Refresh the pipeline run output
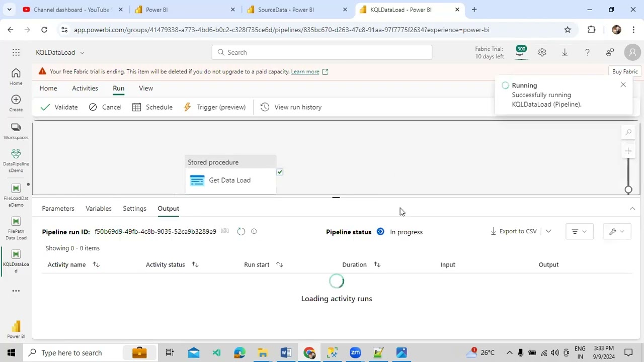This screenshot has height=362, width=644. coord(241,231)
